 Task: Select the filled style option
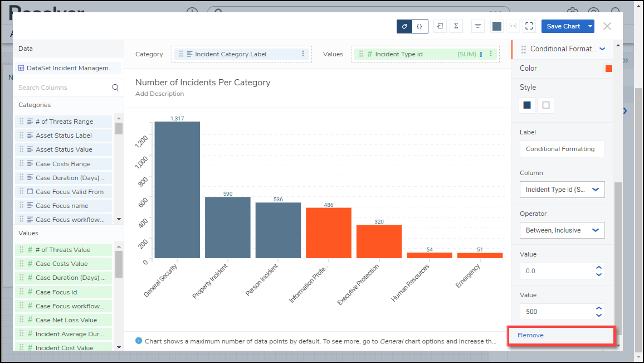point(527,105)
